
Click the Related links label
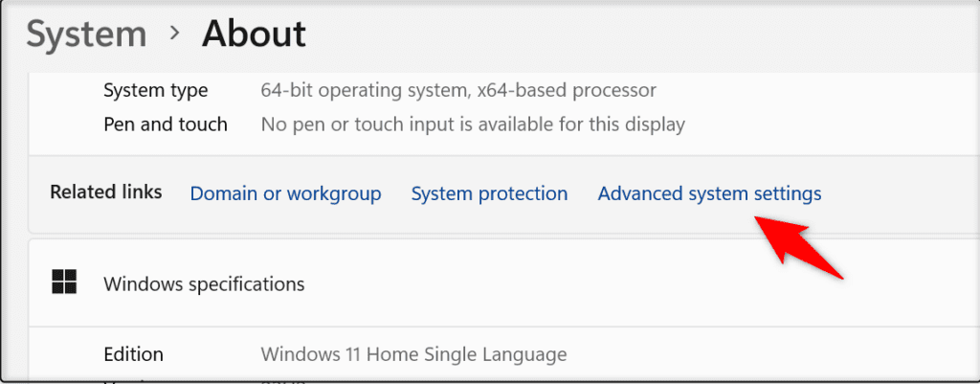click(x=105, y=192)
